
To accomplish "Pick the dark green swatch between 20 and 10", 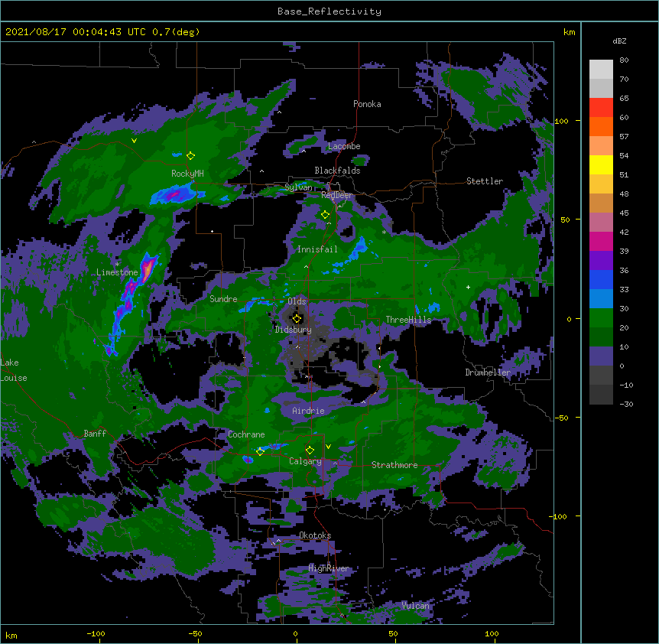I will click(x=601, y=337).
